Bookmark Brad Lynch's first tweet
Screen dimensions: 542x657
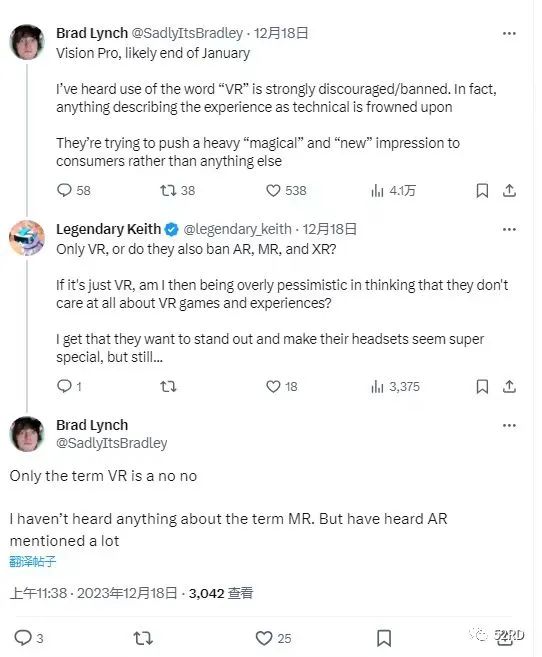click(x=482, y=191)
